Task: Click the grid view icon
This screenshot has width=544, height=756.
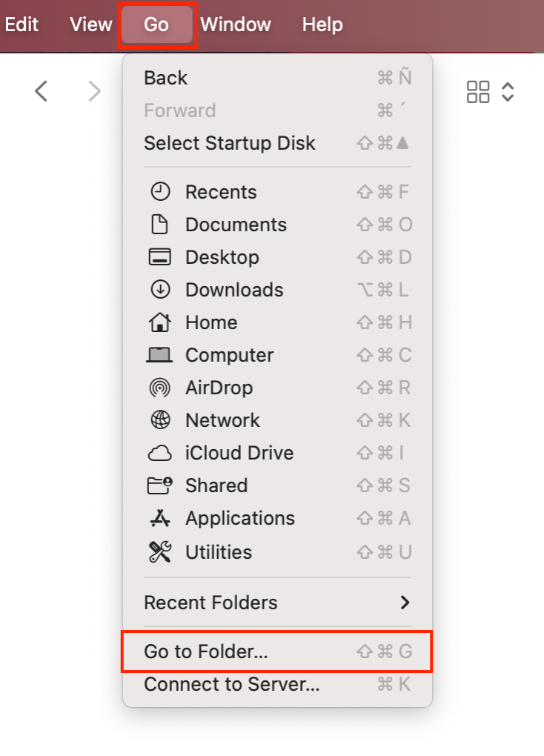Action: (478, 92)
